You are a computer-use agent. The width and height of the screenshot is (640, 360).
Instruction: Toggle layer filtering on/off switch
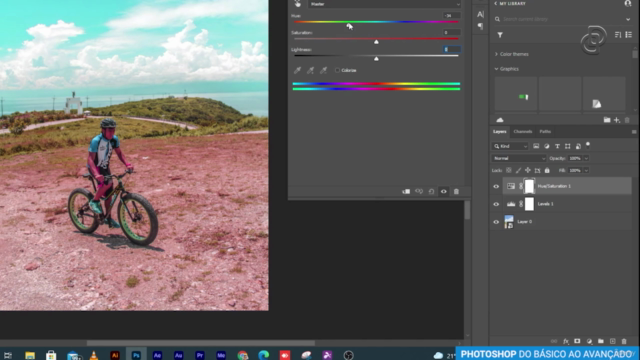(588, 144)
